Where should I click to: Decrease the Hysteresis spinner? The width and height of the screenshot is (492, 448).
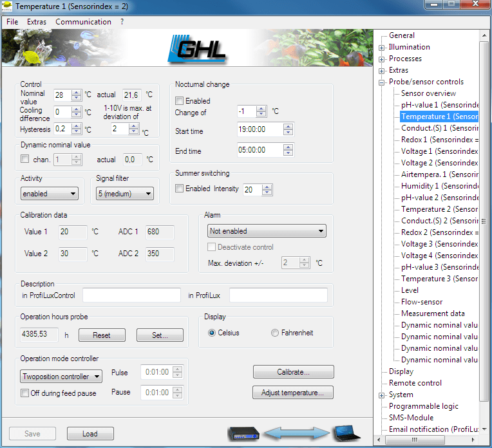(76, 131)
